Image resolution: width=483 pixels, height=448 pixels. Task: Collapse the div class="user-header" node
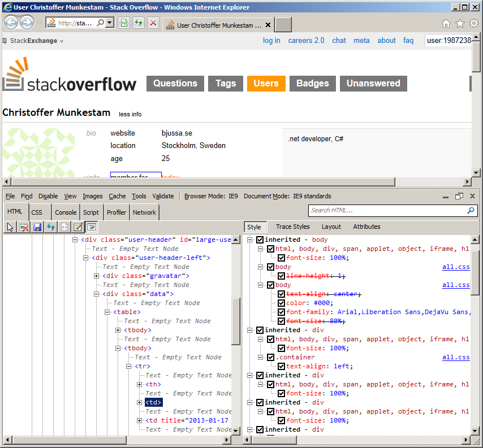click(75, 240)
